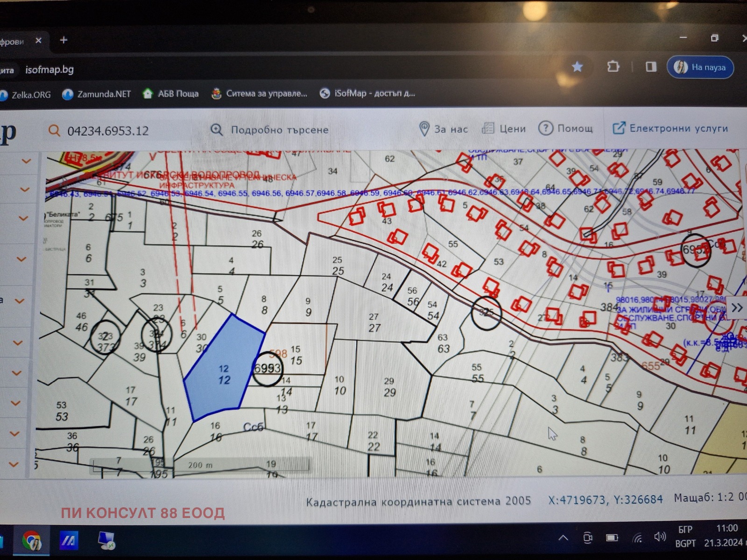Viewport: 747px width, 560px height.
Task: Bookmark page with star icon
Action: (578, 67)
